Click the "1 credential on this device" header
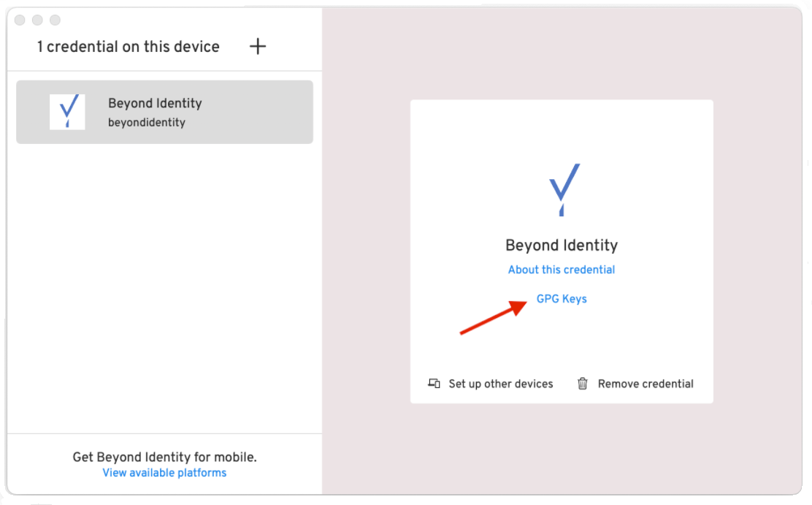 click(129, 47)
